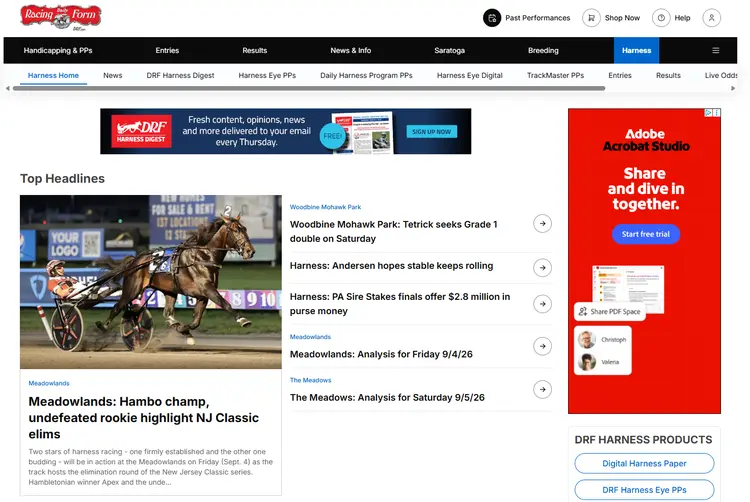Image resolution: width=750 pixels, height=502 pixels.
Task: Open TrackMaster PPs subtab
Action: pos(555,76)
